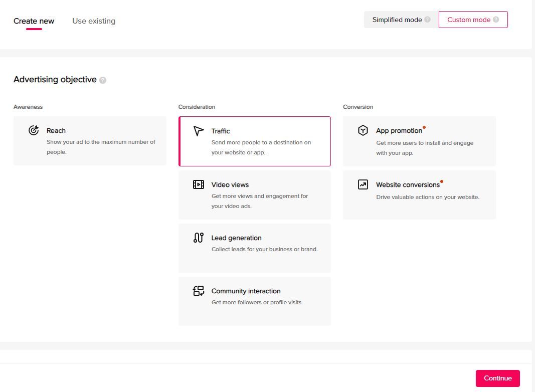Click the Community interaction icon
Image resolution: width=535 pixels, height=392 pixels.
pyautogui.click(x=198, y=291)
